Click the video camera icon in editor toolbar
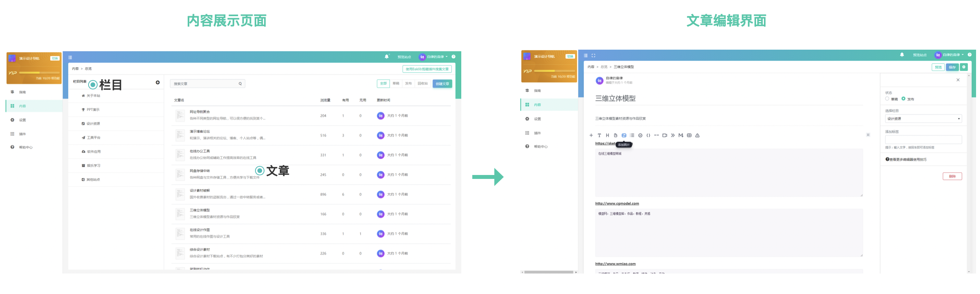This screenshot has width=980, height=294. click(x=665, y=135)
